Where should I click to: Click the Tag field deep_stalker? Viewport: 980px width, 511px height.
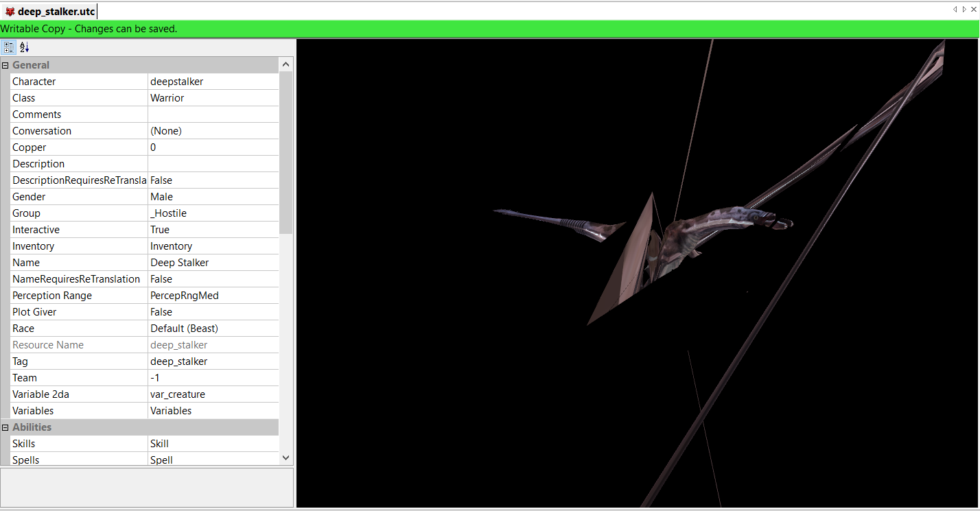tap(213, 361)
